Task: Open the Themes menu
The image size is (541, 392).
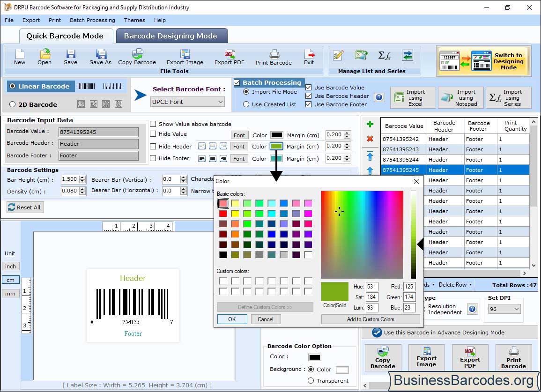Action: point(134,20)
